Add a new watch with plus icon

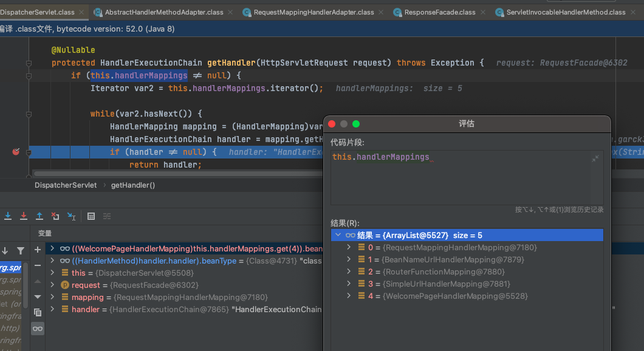pos(38,250)
